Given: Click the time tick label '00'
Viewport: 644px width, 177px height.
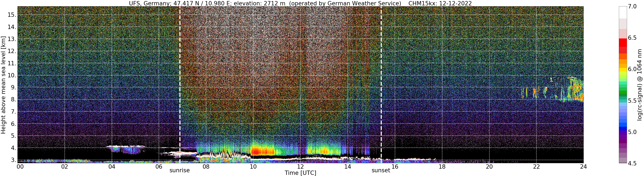Looking at the screenshot, I should (20, 166).
